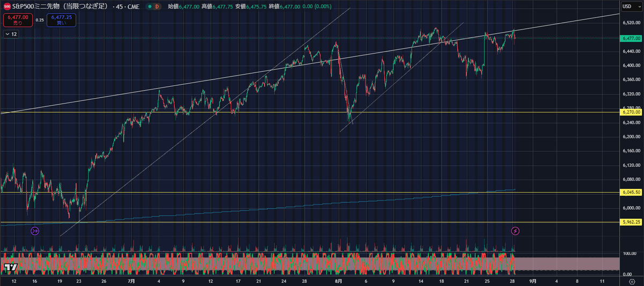Click the 6,360.00 price axis label
644x286 pixels.
pyautogui.click(x=631, y=79)
